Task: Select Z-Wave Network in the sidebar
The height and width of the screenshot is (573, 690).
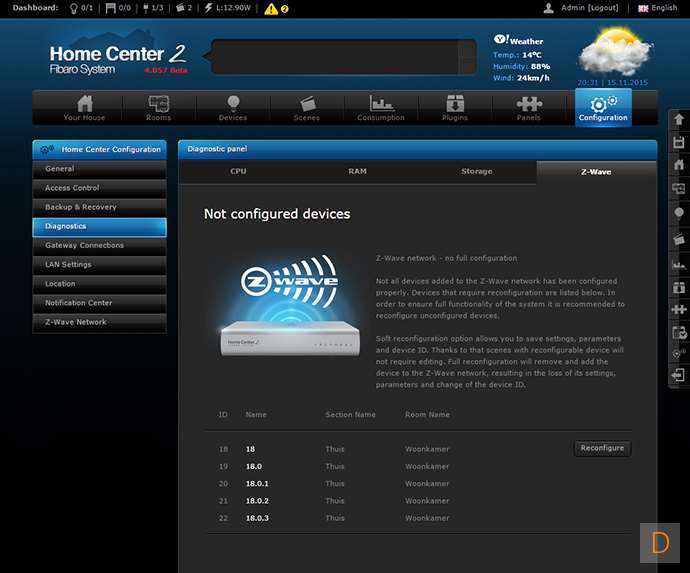Action: click(76, 322)
